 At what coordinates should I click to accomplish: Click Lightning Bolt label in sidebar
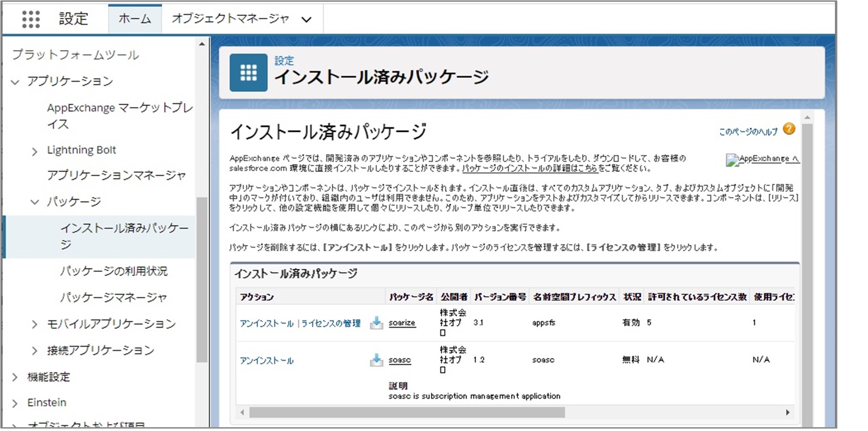click(81, 150)
